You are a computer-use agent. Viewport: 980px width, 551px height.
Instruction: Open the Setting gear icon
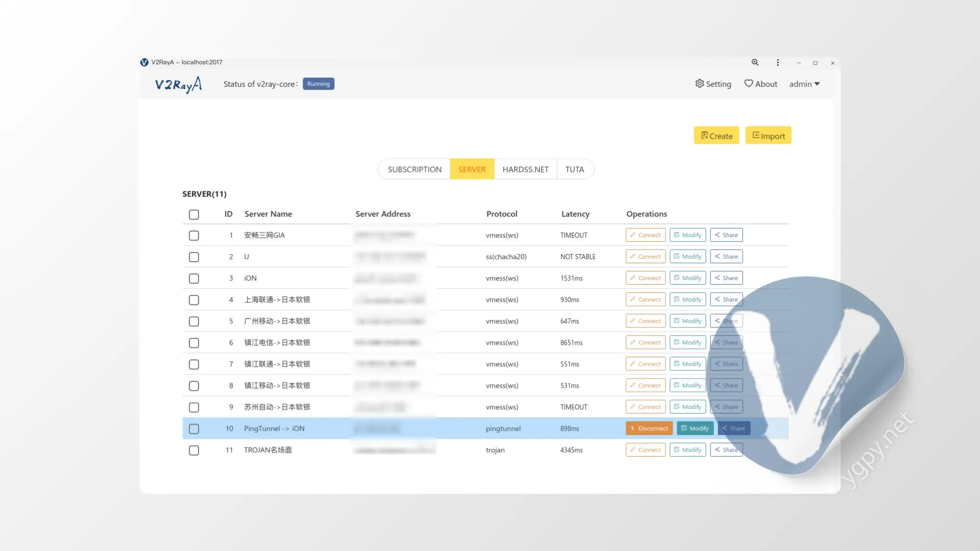coord(699,84)
